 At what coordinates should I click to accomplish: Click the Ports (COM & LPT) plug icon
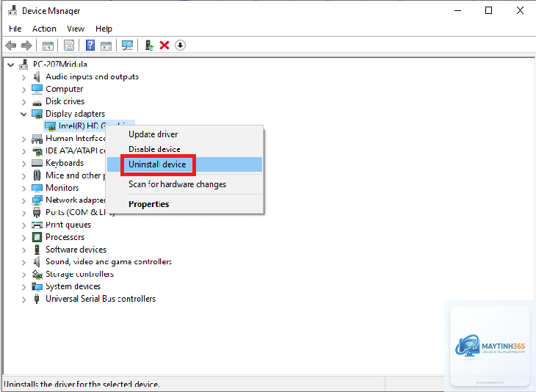[x=37, y=213]
